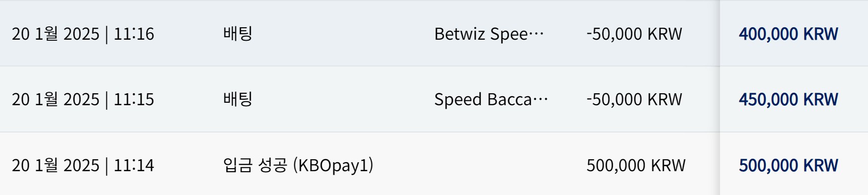Open the Betwiz Spee… game entry
The image size is (868, 195).
point(489,34)
